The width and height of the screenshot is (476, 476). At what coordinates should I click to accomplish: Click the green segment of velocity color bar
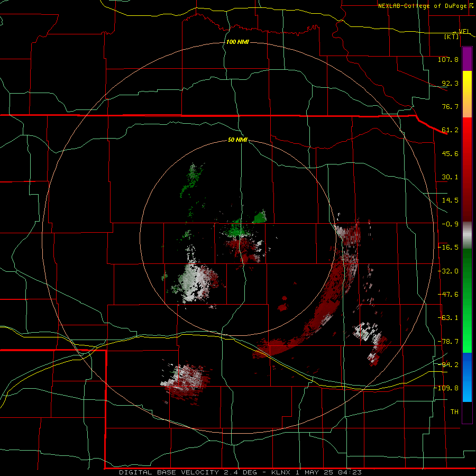(467, 300)
